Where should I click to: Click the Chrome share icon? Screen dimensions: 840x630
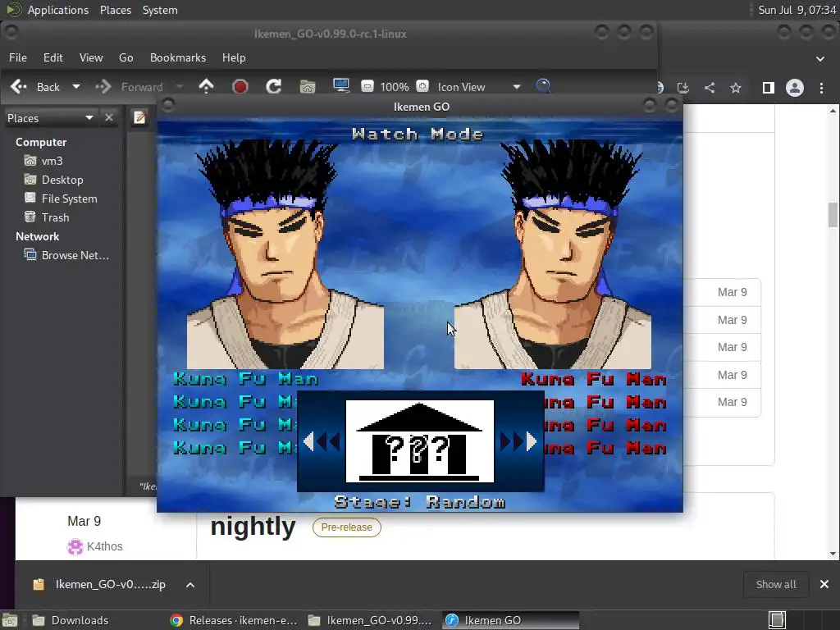point(710,88)
